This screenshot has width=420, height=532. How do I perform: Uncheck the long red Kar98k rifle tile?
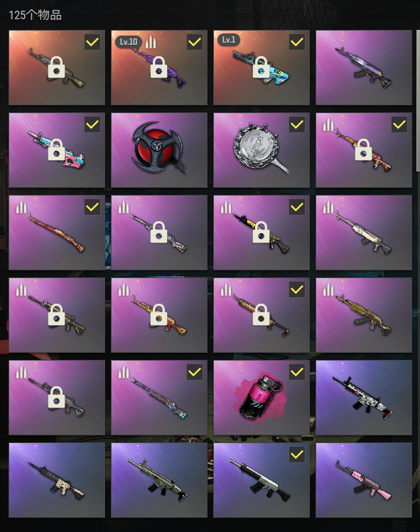coord(92,207)
